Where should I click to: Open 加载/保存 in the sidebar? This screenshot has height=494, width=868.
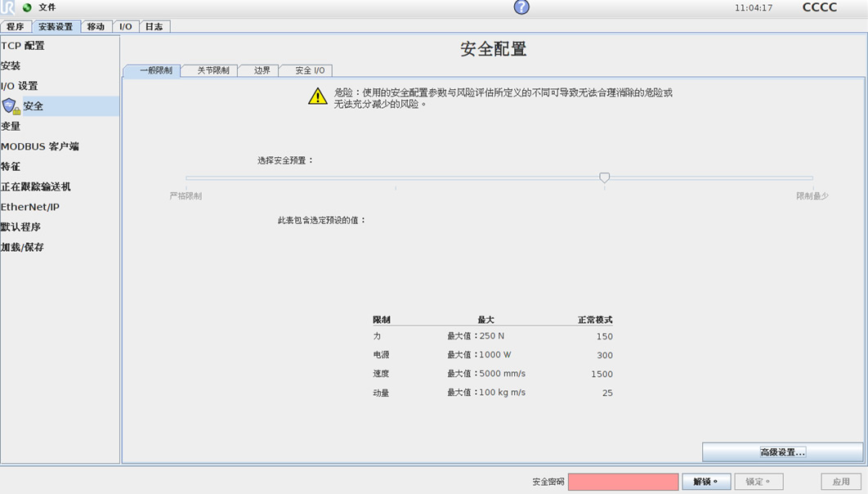click(23, 247)
